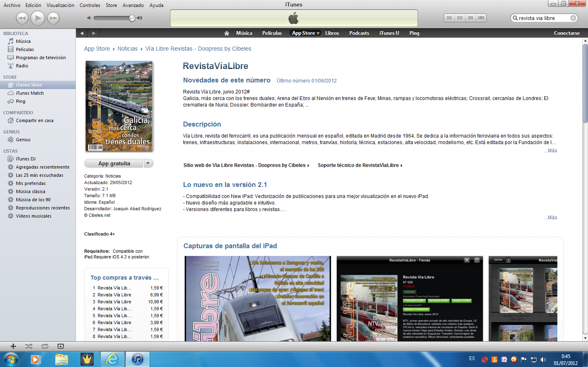
Task: Click Internet Explorer in the taskbar
Action: tap(112, 359)
